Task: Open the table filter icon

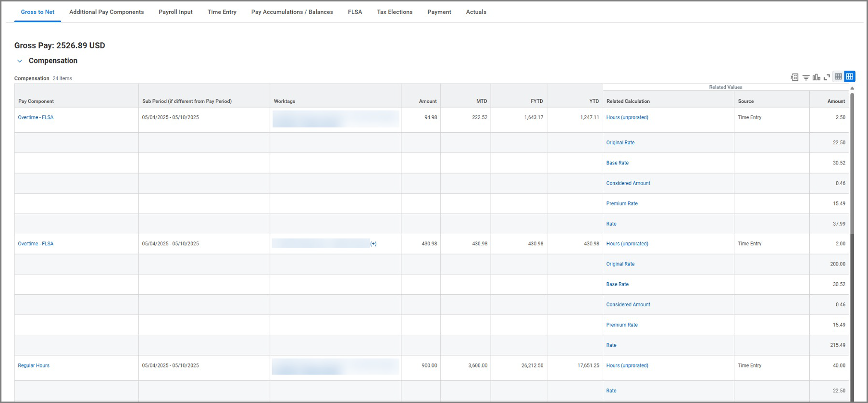Action: (806, 77)
